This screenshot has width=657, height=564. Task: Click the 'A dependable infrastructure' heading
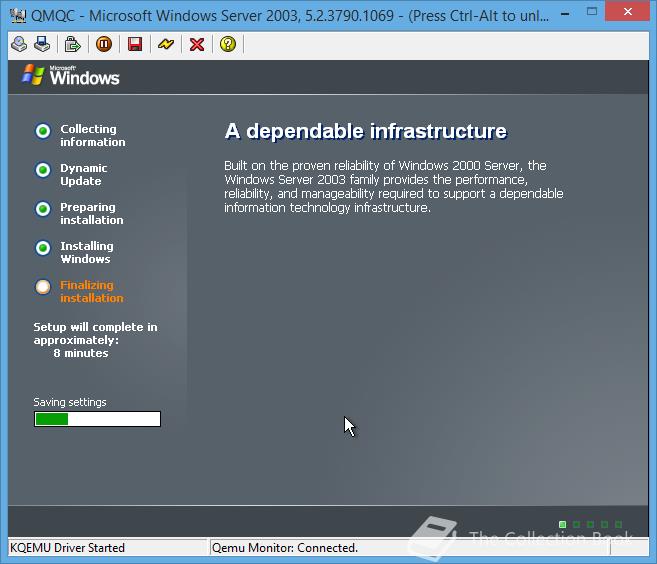pos(366,131)
